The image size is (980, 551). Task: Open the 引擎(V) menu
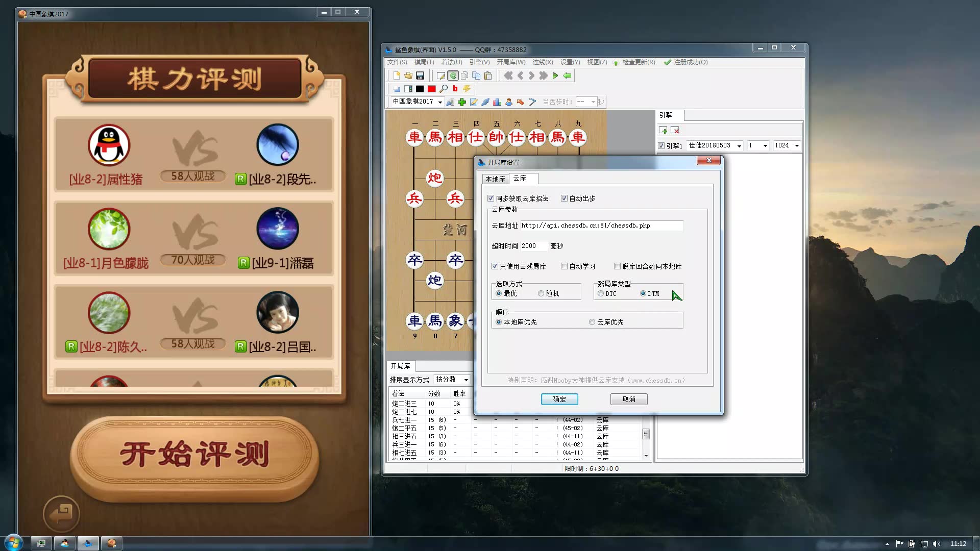point(479,62)
